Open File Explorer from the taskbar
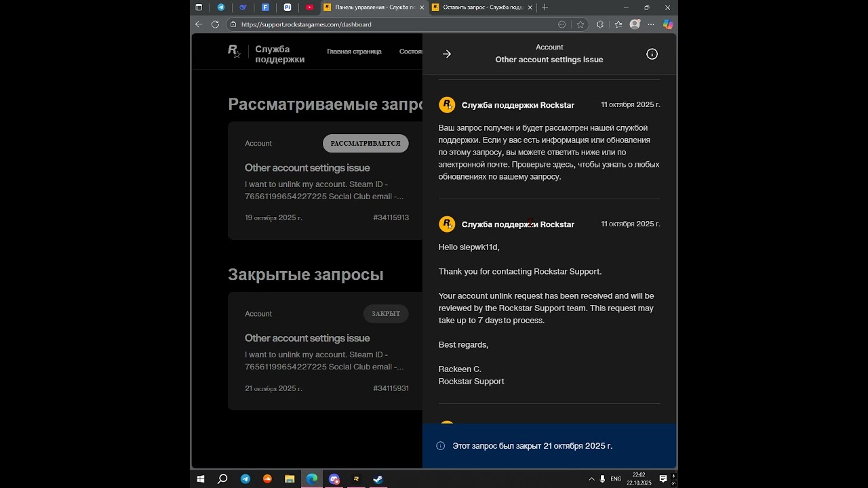This screenshot has height=488, width=868. click(x=290, y=479)
